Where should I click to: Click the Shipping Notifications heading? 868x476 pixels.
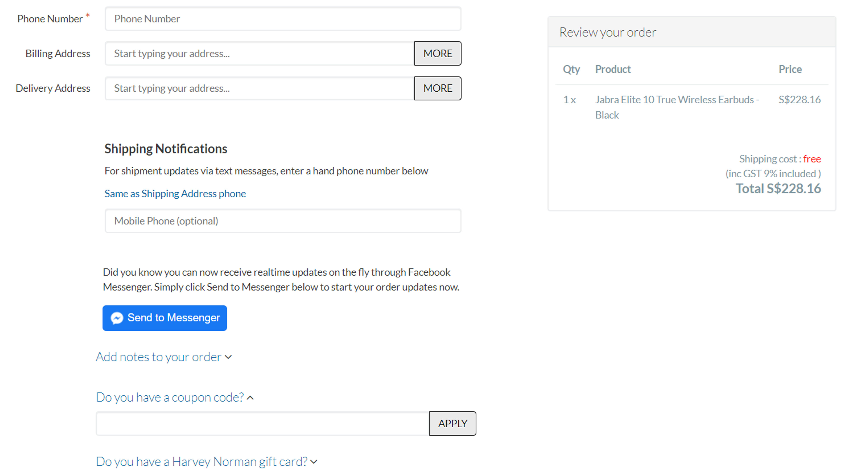click(166, 149)
